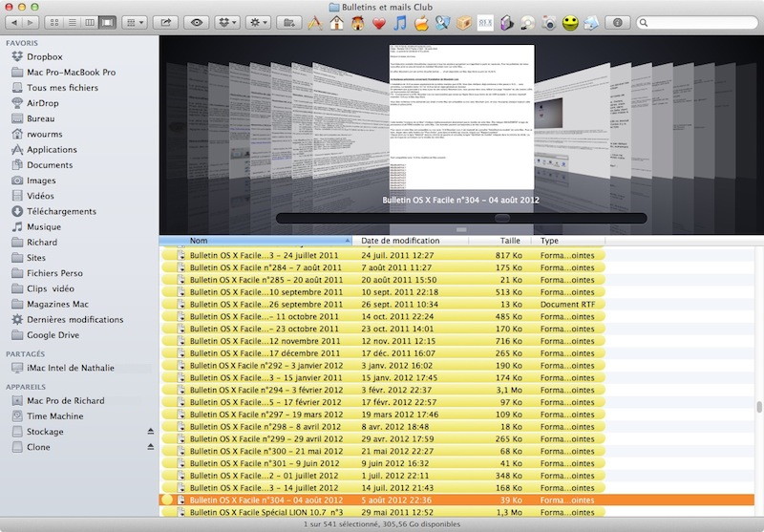Viewport: 764px width, 532px height.
Task: Click the camera toolbar icon
Action: (549, 23)
